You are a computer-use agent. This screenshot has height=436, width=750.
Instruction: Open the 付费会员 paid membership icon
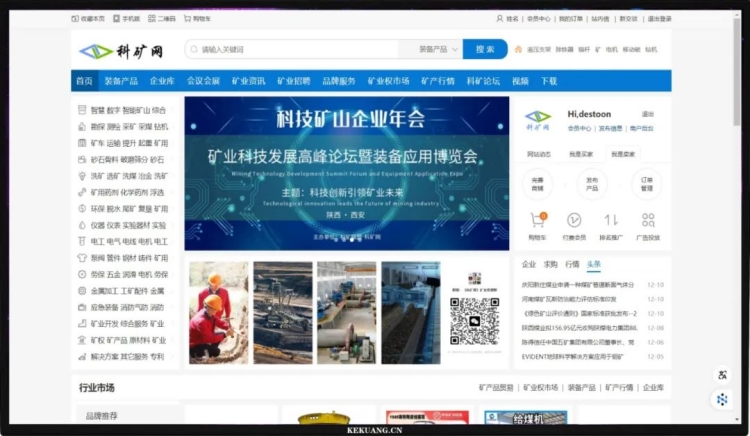[x=573, y=220]
